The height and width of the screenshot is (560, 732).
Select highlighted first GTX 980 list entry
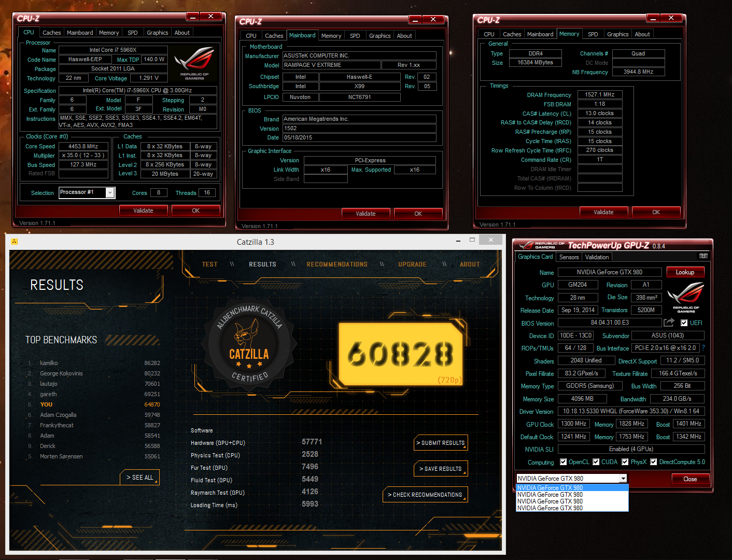pyautogui.click(x=572, y=488)
